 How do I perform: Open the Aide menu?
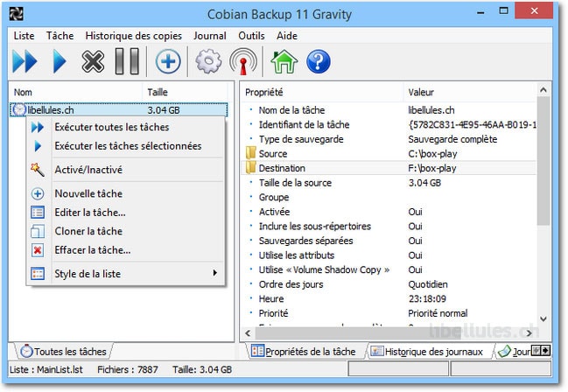(x=287, y=36)
